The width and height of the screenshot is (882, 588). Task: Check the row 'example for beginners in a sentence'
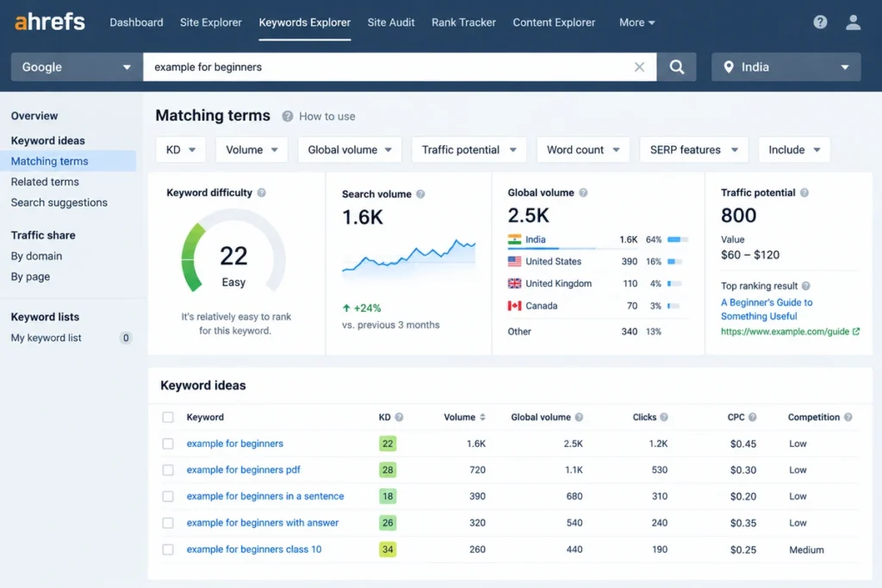[x=168, y=497]
